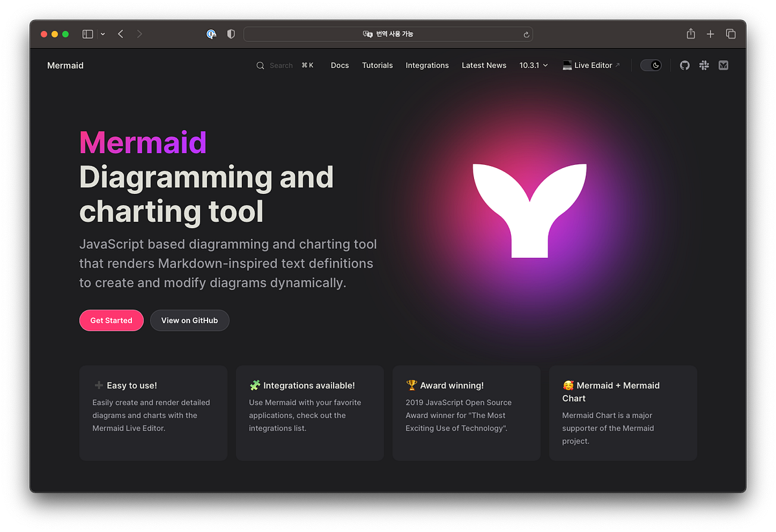Click the Safari address bar
This screenshot has height=532, width=776.
[x=388, y=34]
